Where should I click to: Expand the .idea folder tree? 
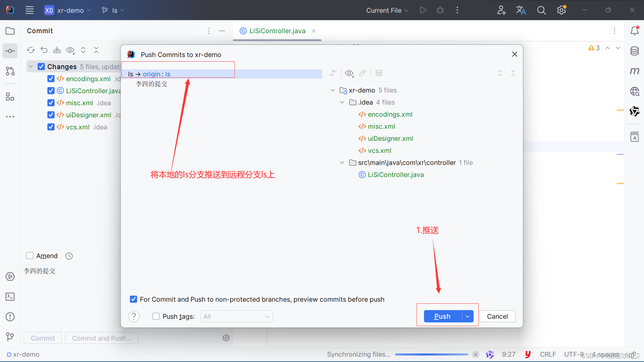pos(343,102)
